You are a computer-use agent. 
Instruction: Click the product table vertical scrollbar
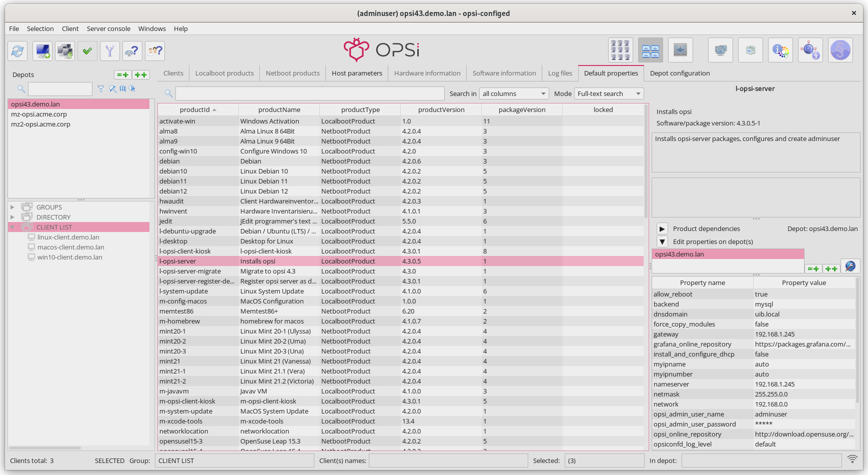pyautogui.click(x=647, y=161)
